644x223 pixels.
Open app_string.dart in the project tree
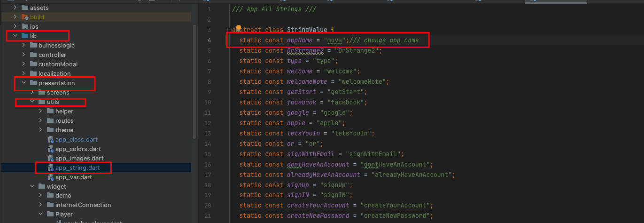pyautogui.click(x=78, y=168)
